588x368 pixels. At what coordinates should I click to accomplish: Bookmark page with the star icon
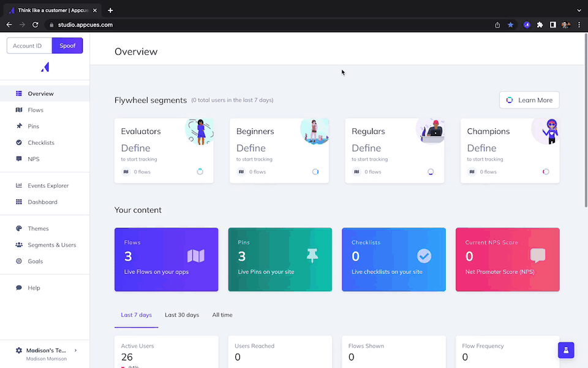click(510, 25)
